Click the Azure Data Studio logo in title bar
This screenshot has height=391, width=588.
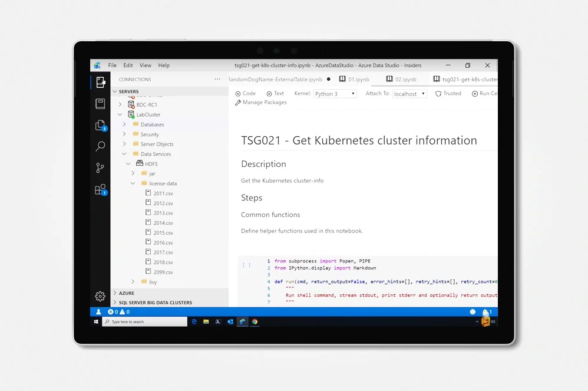tap(97, 65)
